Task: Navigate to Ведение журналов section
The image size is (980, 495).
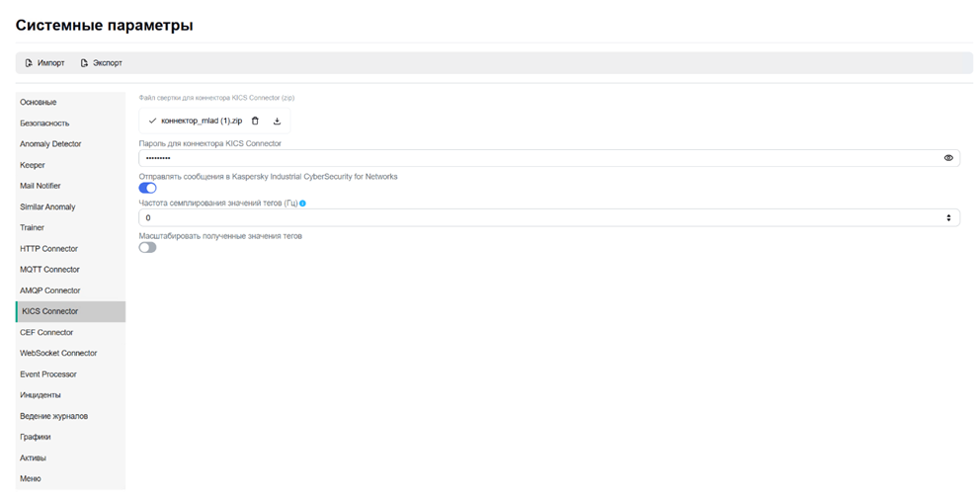Action: [x=53, y=416]
